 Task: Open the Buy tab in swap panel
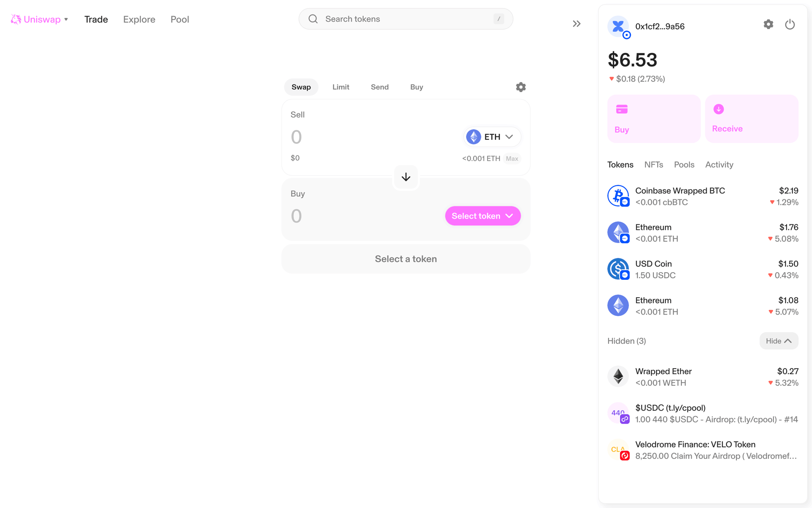click(417, 87)
